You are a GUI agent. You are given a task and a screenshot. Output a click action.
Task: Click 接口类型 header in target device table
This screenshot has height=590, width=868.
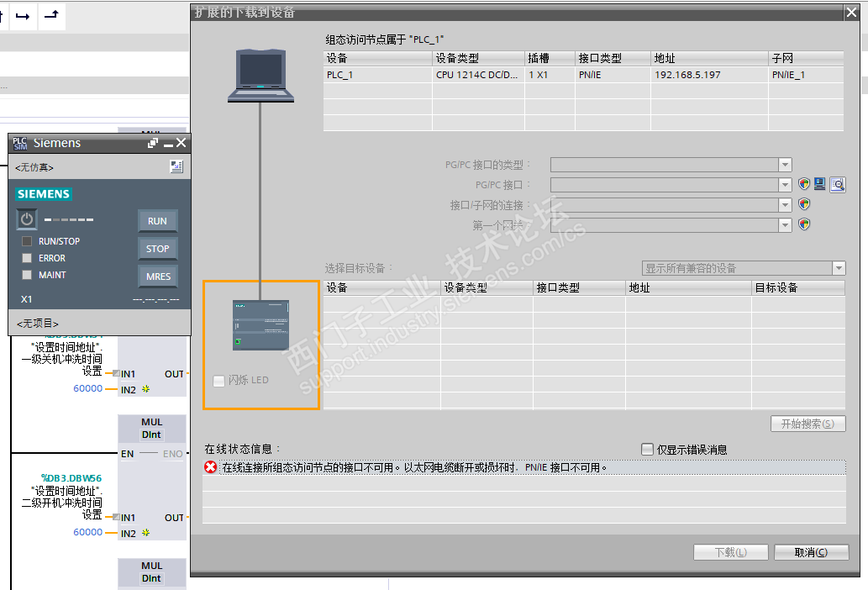[x=580, y=287]
